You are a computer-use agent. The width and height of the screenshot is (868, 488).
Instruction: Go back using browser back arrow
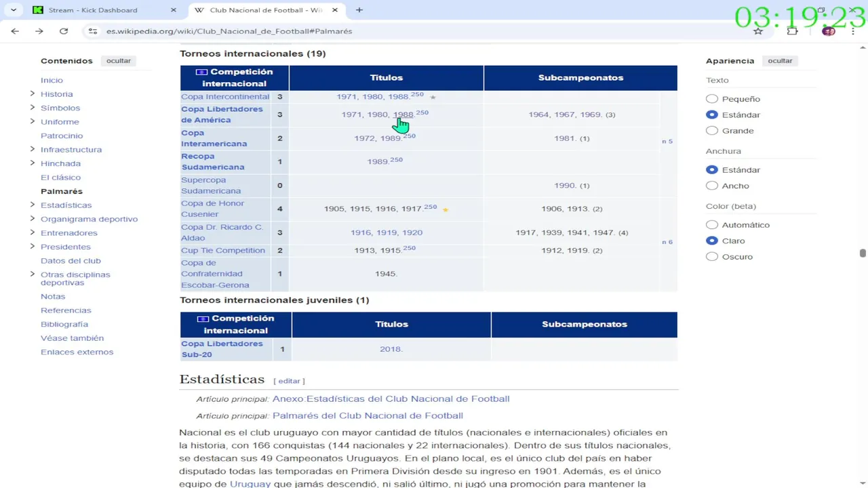[x=15, y=31]
